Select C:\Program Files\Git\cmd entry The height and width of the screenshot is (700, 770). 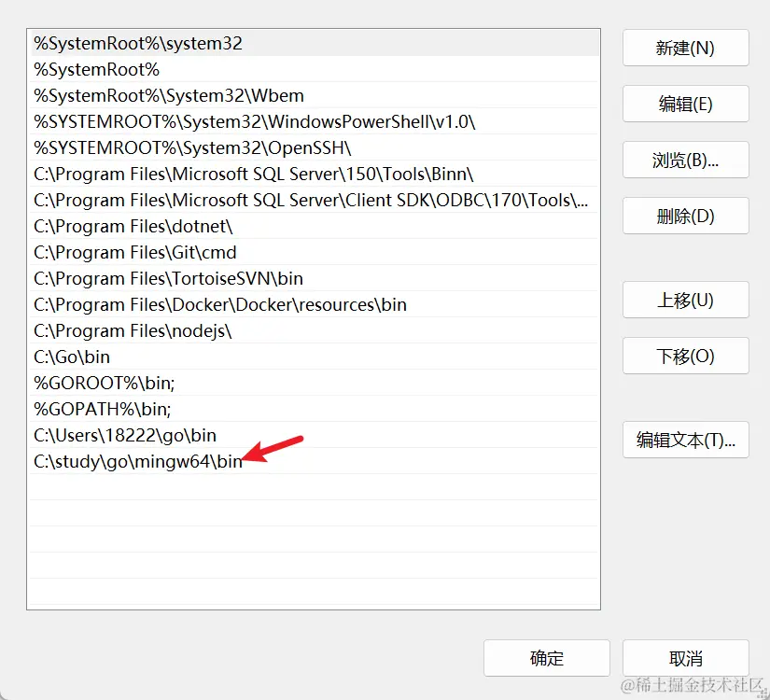click(x=315, y=253)
